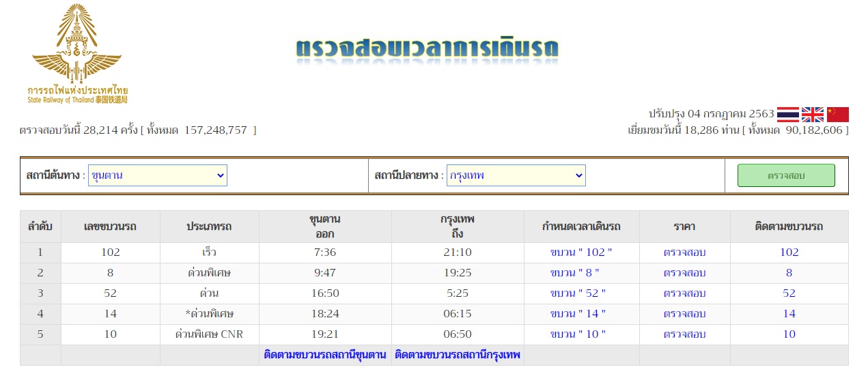Select departure time 9:47 cell
Image resolution: width=868 pixels, height=376 pixels.
[325, 273]
